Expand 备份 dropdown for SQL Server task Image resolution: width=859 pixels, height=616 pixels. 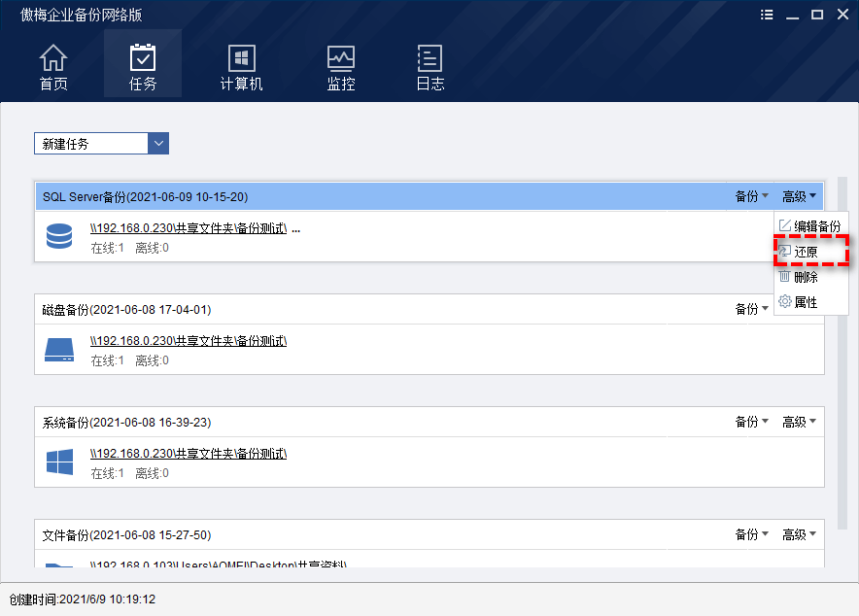(x=751, y=196)
